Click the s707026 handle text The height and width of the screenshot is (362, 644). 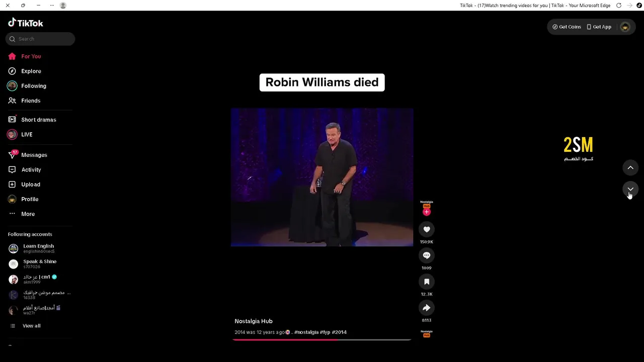32,266
